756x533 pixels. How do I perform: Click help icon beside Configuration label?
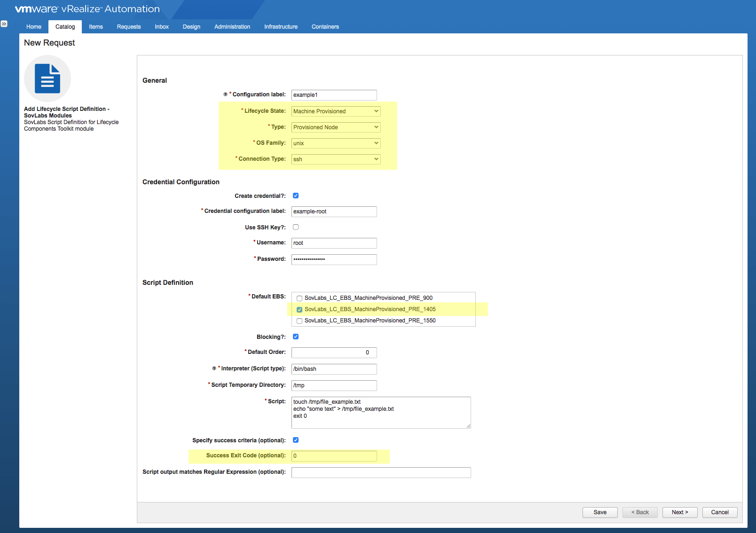coord(225,94)
